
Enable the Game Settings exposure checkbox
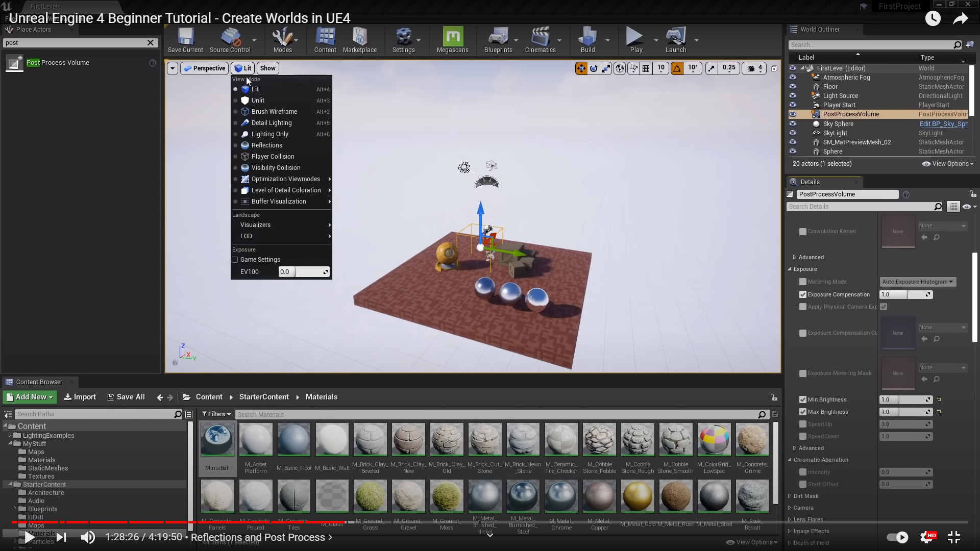235,260
